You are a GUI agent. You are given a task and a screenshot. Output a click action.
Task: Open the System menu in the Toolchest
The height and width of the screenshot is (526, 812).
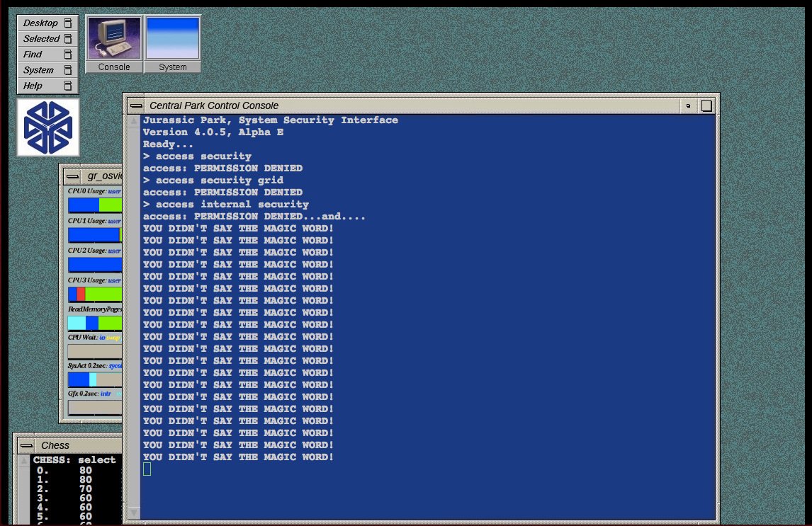[39, 69]
